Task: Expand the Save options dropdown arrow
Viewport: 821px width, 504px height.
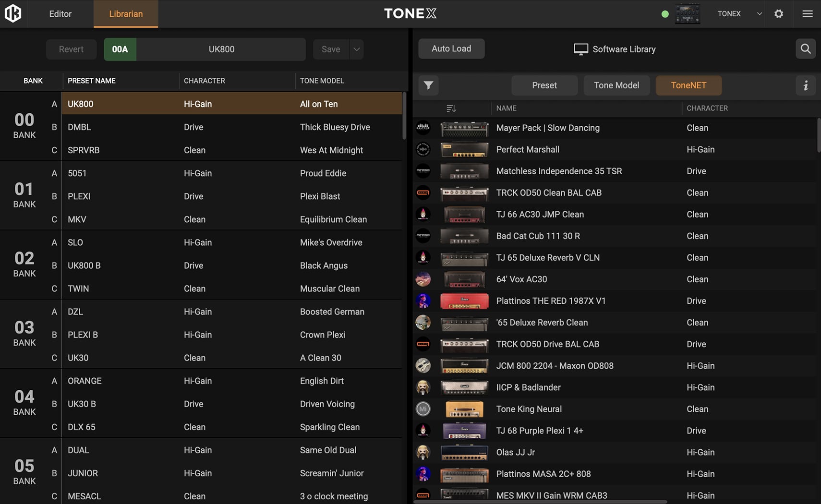Action: [x=357, y=49]
